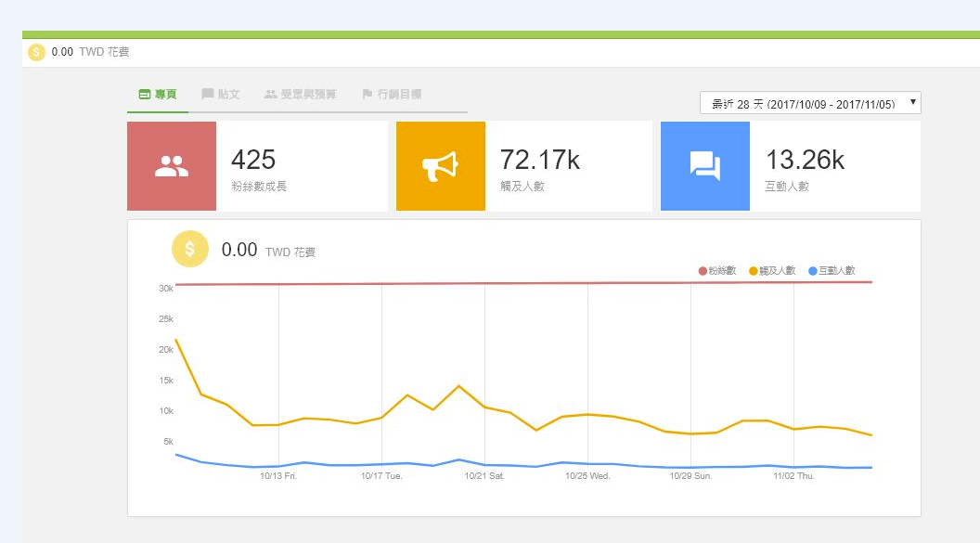980x543 pixels.
Task: Click the 30k y-axis label
Action: click(x=165, y=288)
